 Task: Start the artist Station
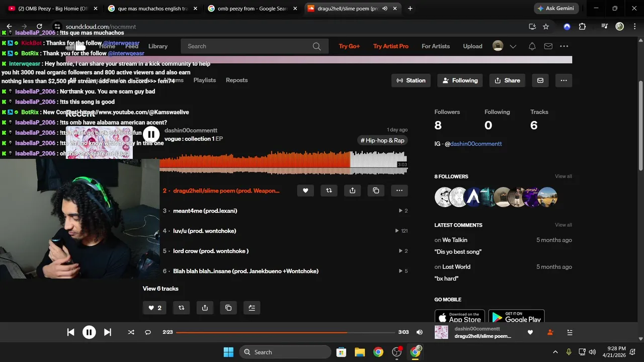click(411, 80)
